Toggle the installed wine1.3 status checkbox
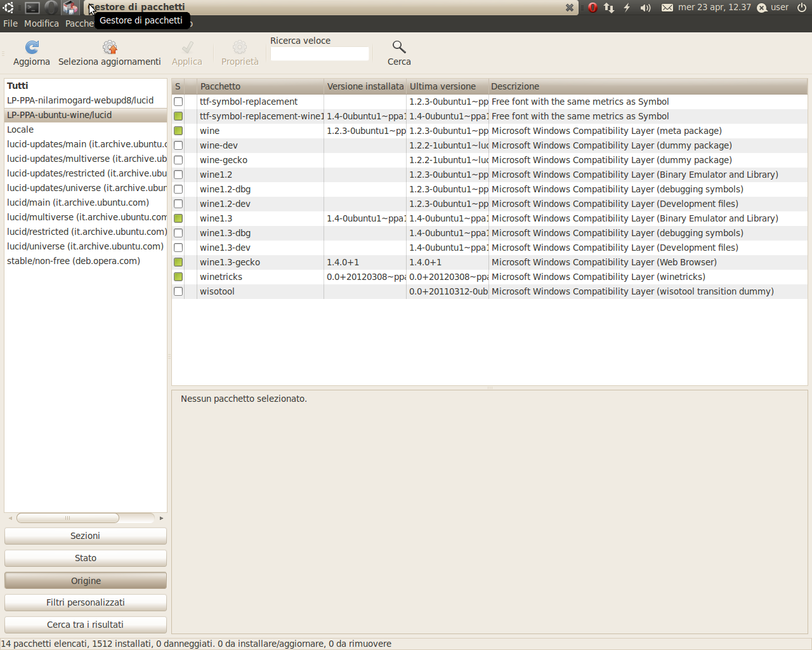This screenshot has height=650, width=812. tap(178, 218)
